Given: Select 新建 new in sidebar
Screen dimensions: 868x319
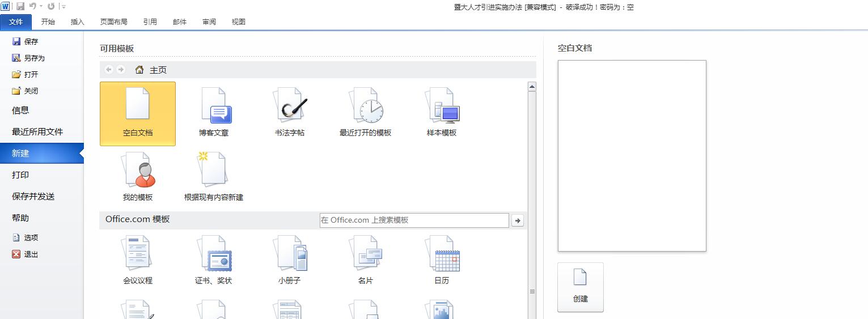Looking at the screenshot, I should pyautogui.click(x=42, y=154).
